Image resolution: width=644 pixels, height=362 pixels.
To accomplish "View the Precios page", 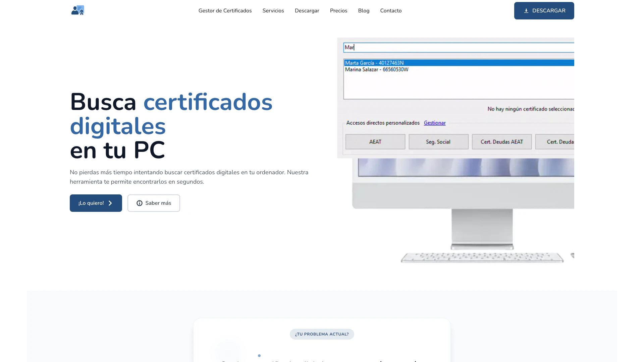I will point(338,11).
